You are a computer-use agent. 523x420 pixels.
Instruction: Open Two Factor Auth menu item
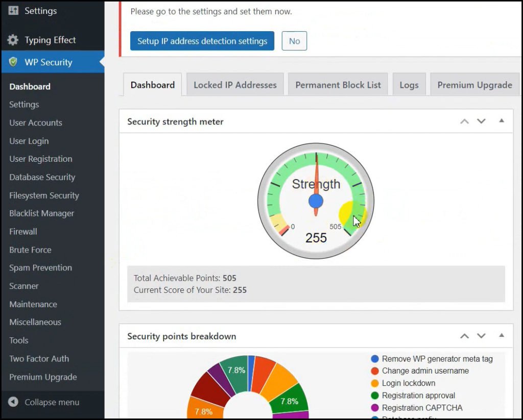click(x=39, y=359)
